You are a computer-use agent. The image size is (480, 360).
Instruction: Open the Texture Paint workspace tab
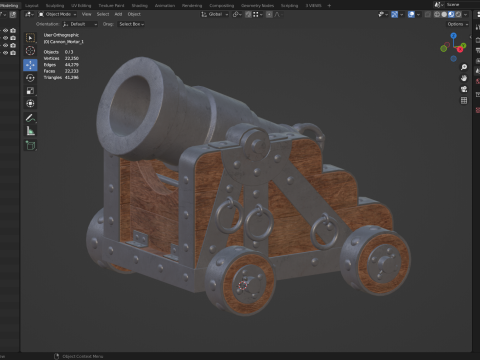tap(111, 5)
